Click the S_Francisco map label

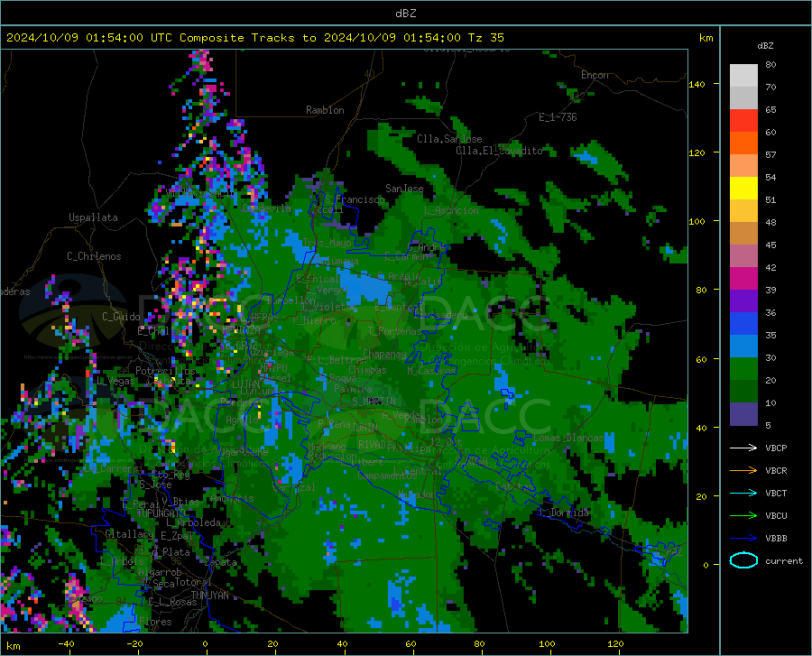click(355, 199)
